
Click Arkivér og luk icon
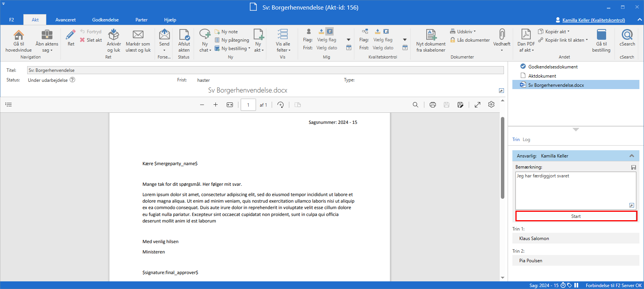click(114, 35)
